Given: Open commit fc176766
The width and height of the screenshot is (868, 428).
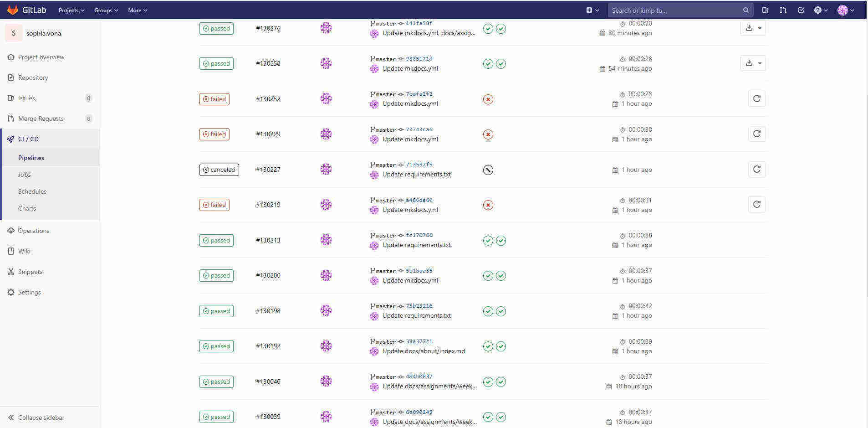Looking at the screenshot, I should [x=419, y=235].
